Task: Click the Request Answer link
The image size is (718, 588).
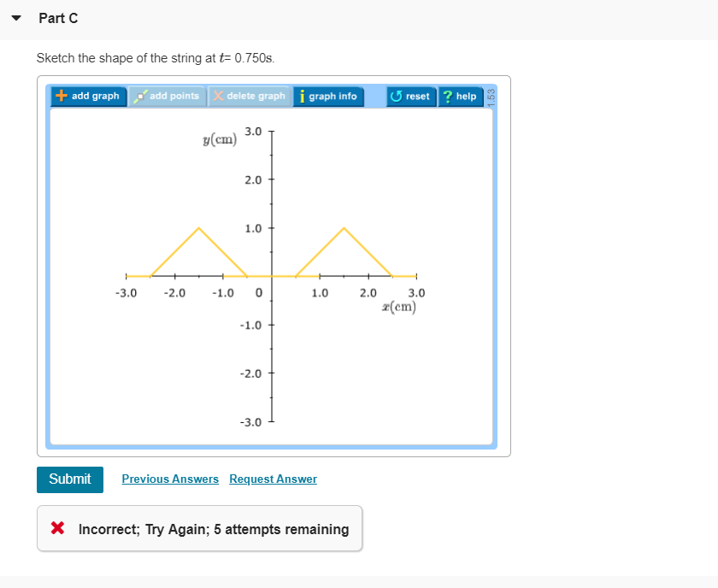Action: (273, 479)
